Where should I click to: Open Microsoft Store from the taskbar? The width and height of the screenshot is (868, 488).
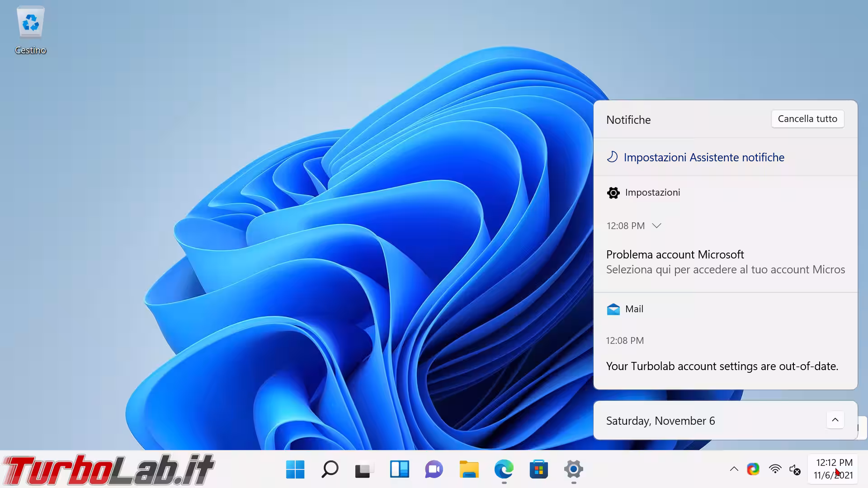538,469
